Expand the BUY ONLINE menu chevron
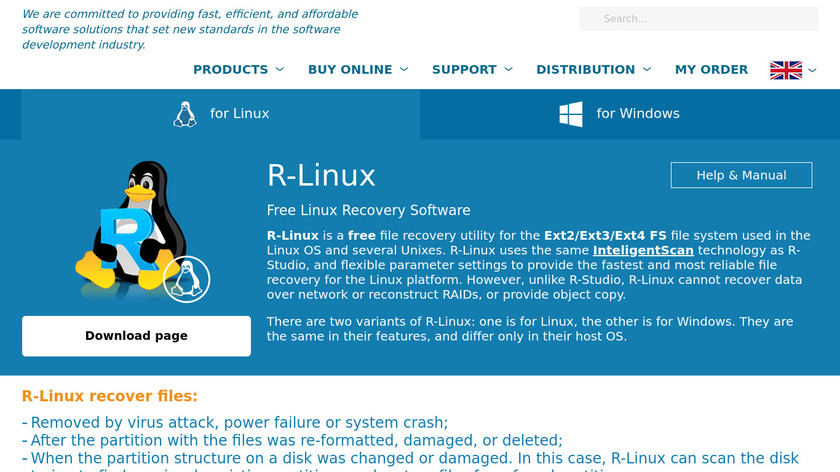This screenshot has width=840, height=472. pos(404,69)
